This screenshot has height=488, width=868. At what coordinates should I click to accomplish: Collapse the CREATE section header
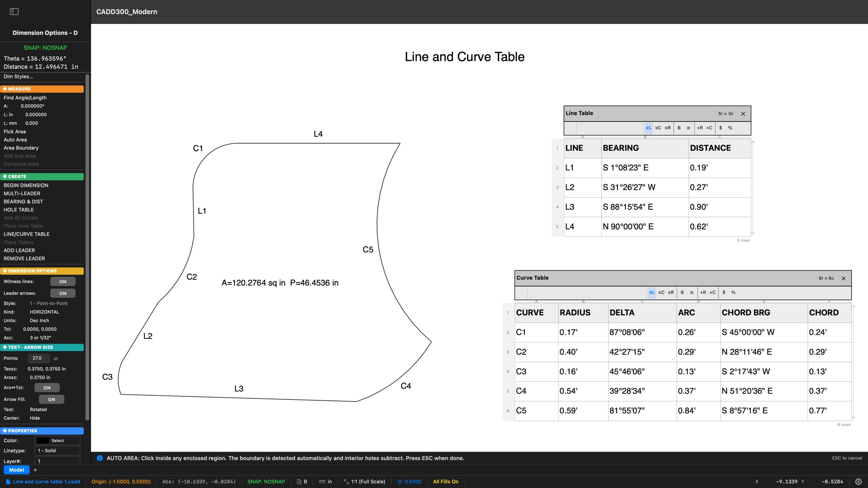pyautogui.click(x=42, y=177)
